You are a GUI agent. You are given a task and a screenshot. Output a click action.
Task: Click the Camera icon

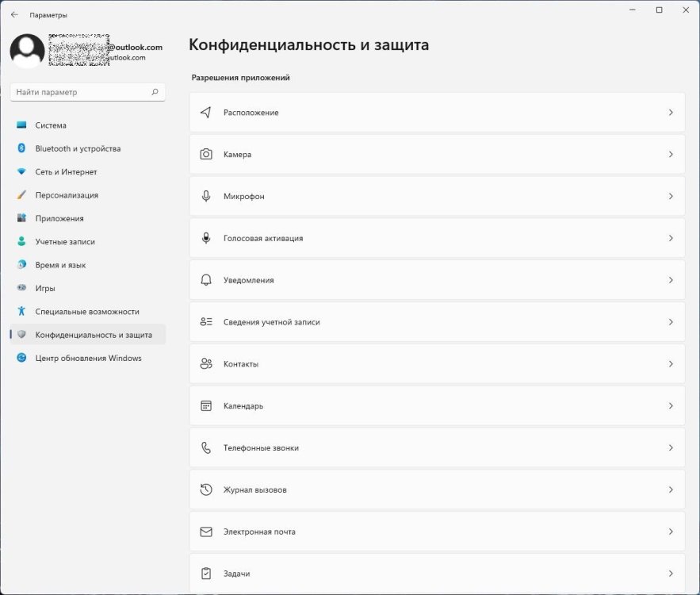tap(206, 155)
